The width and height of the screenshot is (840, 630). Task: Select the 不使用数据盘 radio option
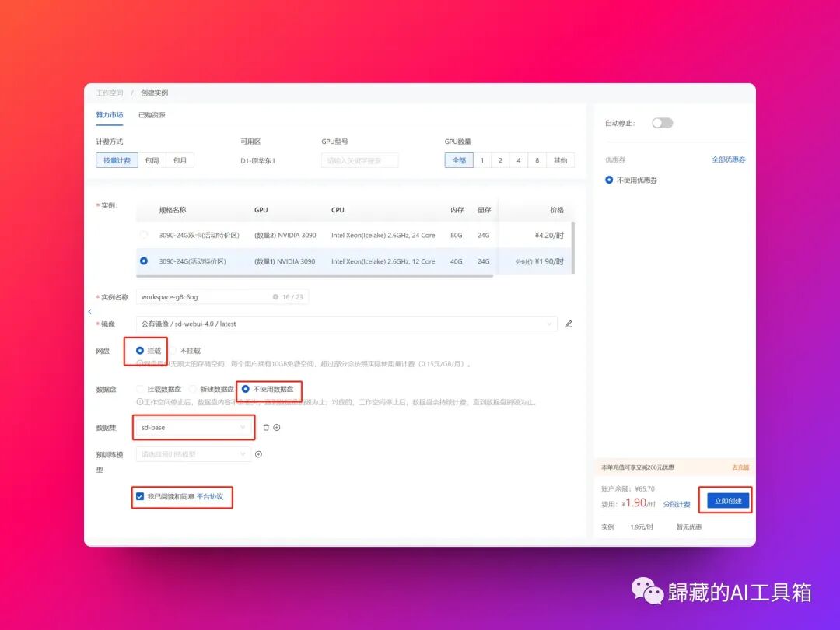pos(245,389)
